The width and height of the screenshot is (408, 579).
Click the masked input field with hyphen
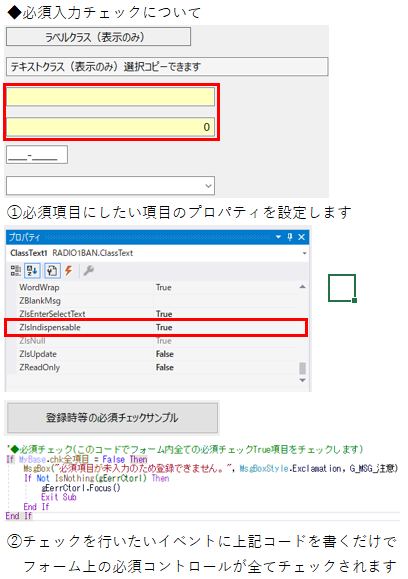click(x=37, y=155)
